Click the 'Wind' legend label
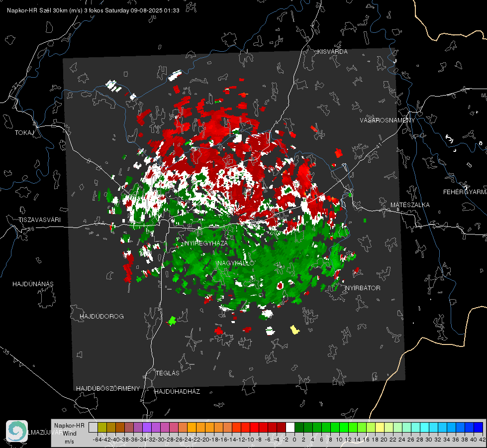Screen dimensions: 487x448 [70, 434]
